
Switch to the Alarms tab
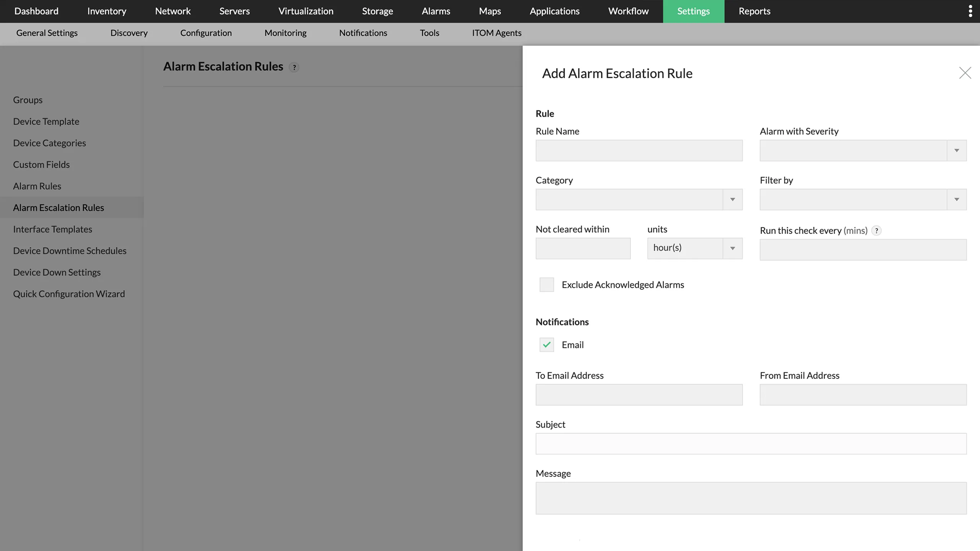click(436, 11)
